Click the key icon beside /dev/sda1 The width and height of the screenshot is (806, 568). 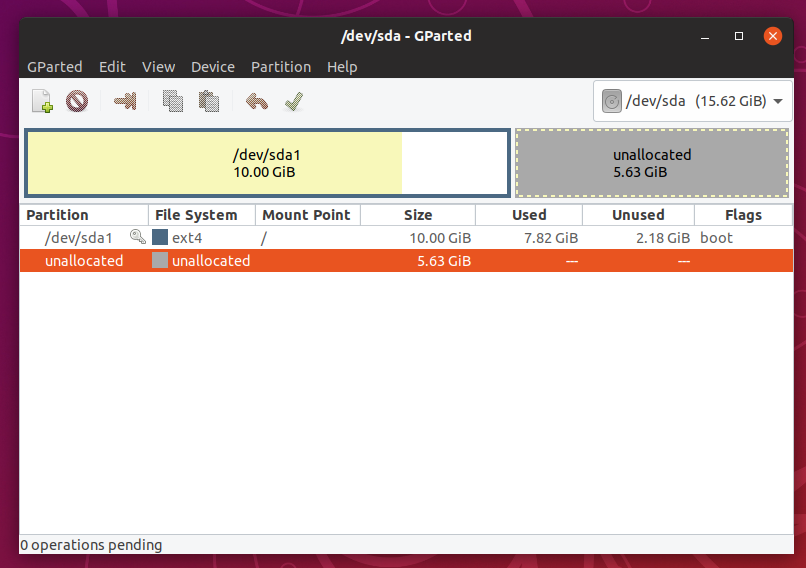click(x=137, y=237)
